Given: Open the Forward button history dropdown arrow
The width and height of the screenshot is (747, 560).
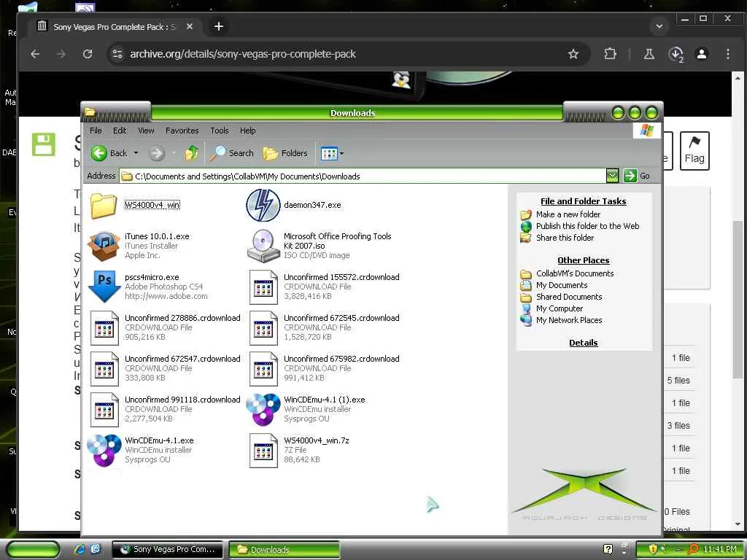Looking at the screenshot, I should [x=174, y=153].
